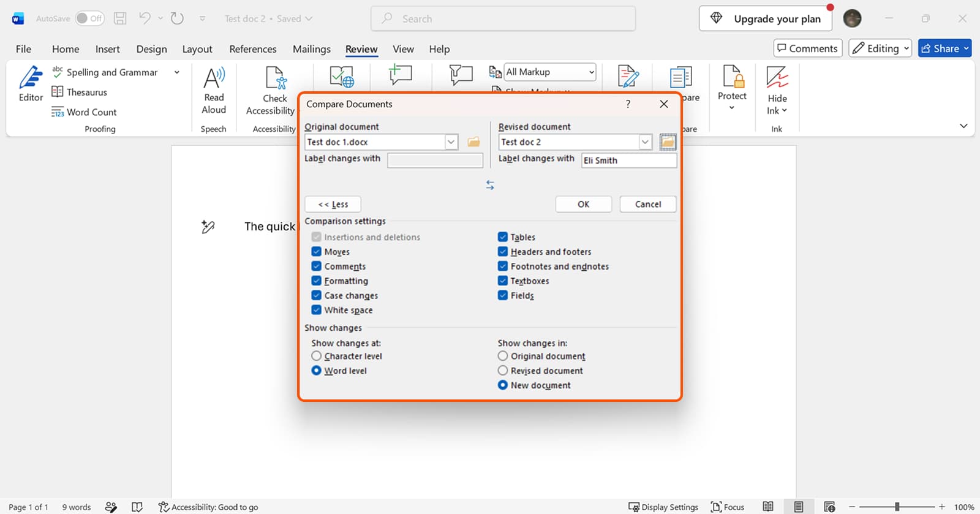Toggle AutoSave switch
The height and width of the screenshot is (514, 980).
[x=89, y=18]
